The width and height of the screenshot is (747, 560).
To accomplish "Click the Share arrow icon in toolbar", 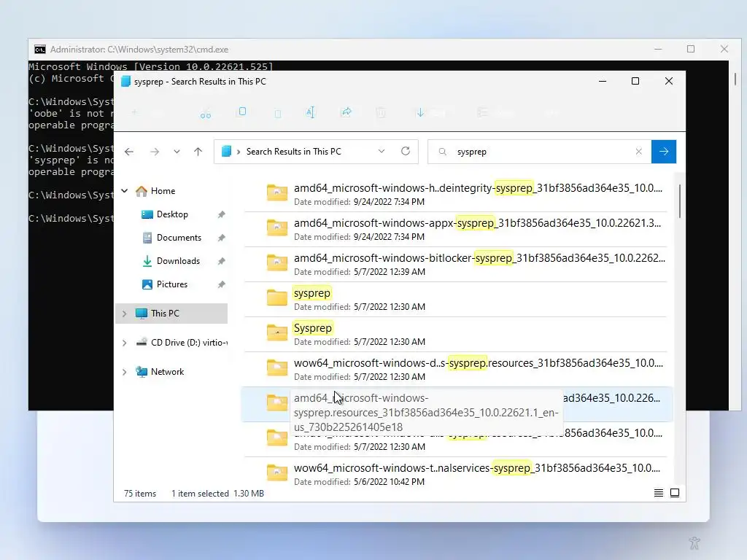I will pos(347,112).
